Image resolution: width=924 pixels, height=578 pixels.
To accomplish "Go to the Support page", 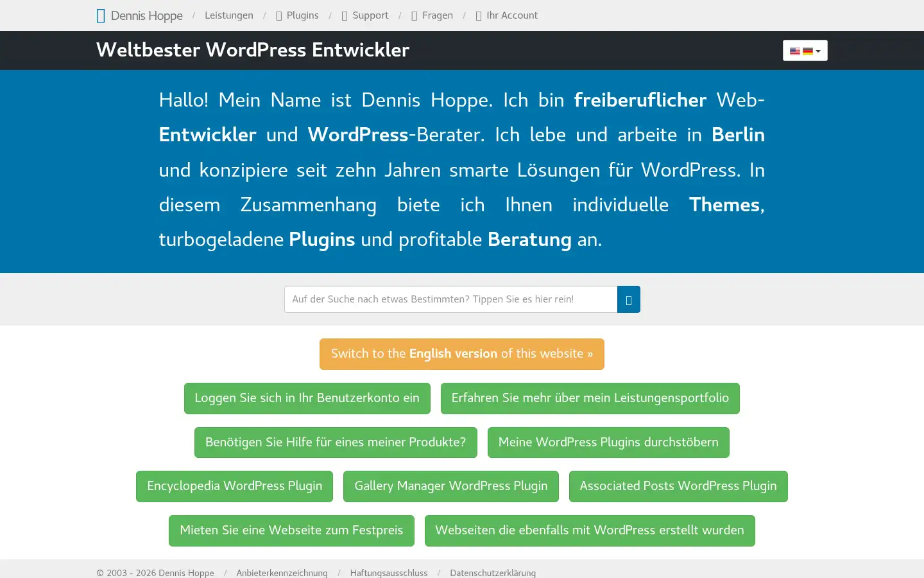I will pyautogui.click(x=370, y=15).
